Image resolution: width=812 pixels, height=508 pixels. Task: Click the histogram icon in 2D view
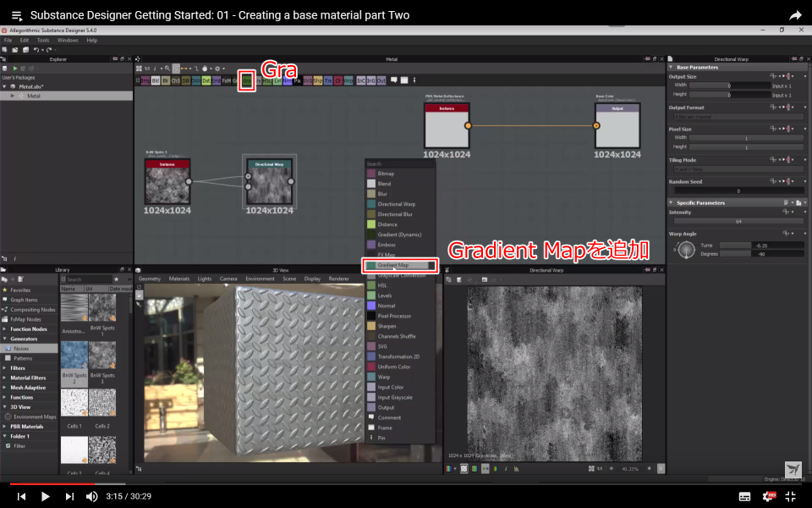516,468
